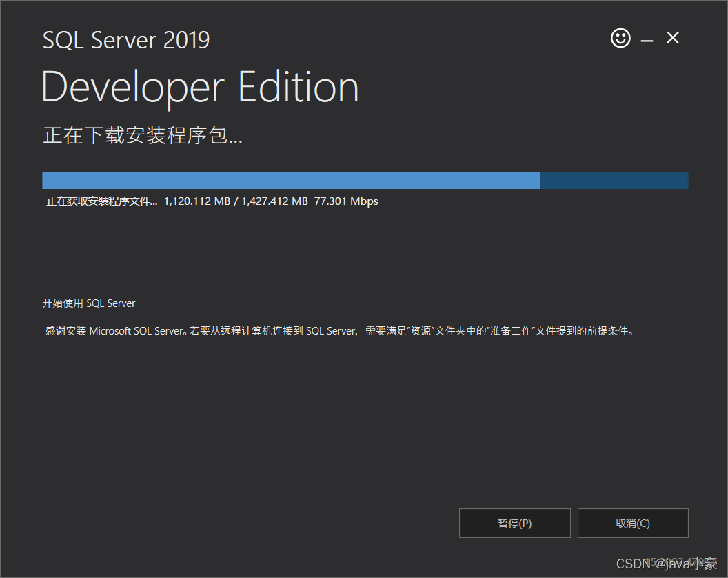Click the quoted "资源" folder name text
728x578 pixels.
pos(421,331)
